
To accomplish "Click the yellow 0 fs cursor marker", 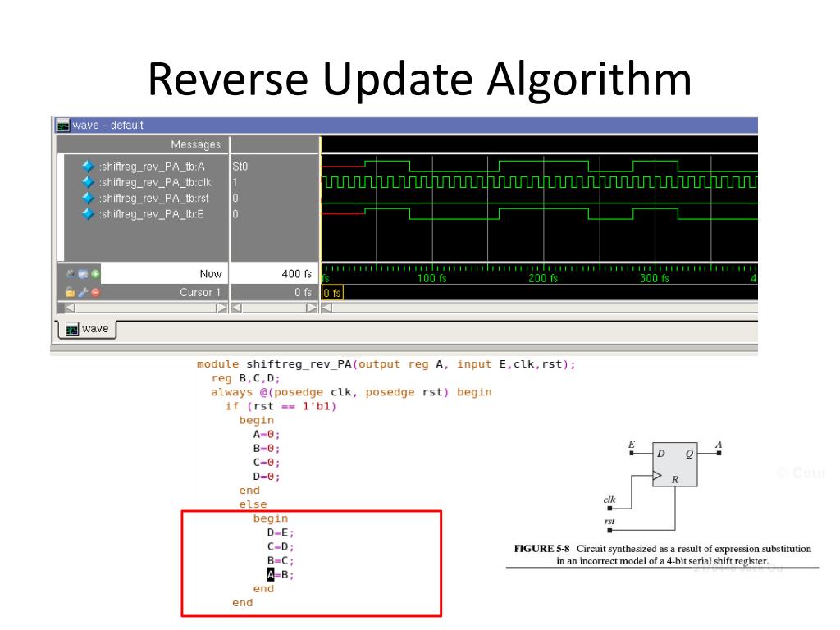I will [x=332, y=293].
